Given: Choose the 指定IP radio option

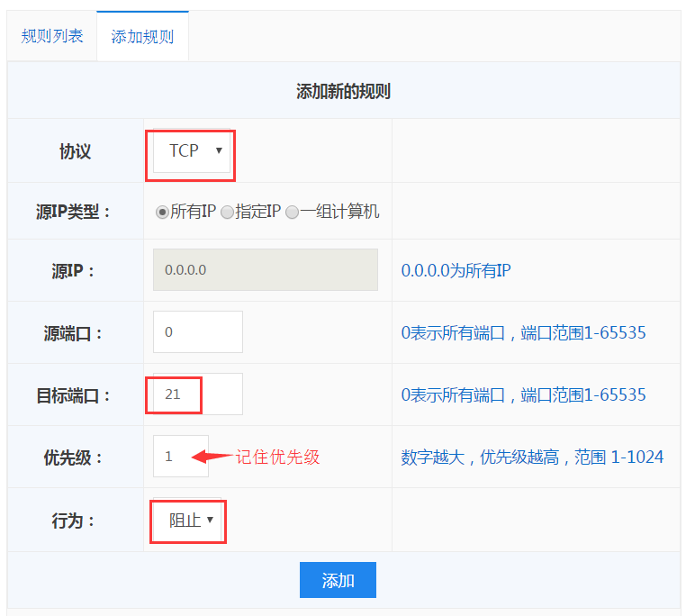Looking at the screenshot, I should click(x=227, y=213).
